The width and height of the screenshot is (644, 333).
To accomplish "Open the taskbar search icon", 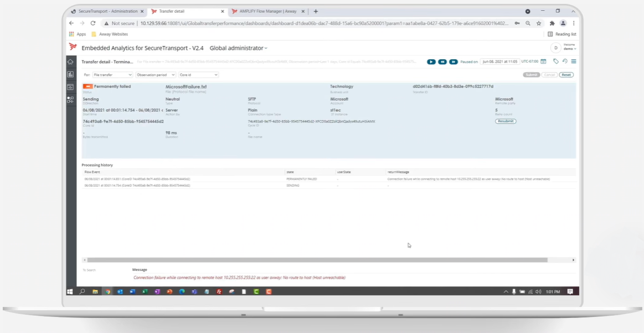I will 82,291.
